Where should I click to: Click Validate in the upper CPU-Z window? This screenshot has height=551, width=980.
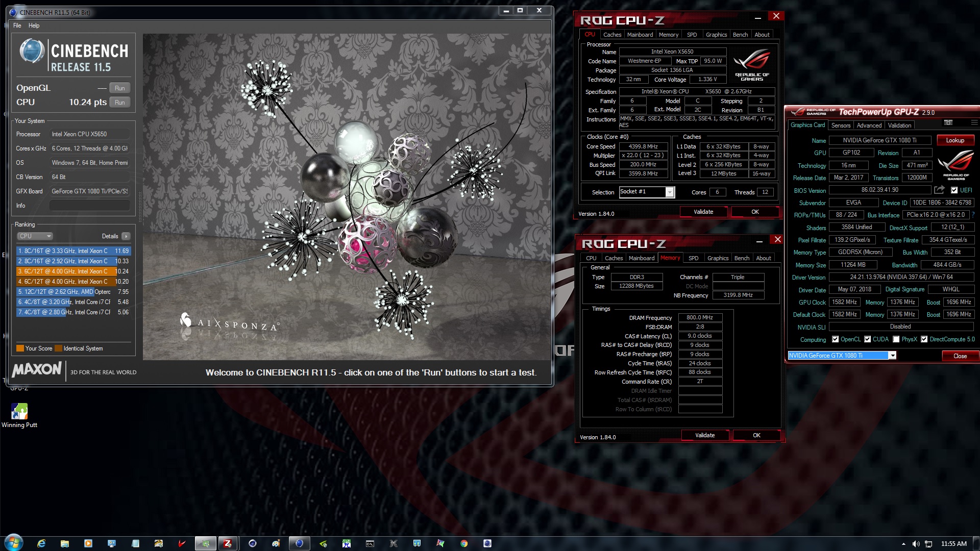point(703,212)
